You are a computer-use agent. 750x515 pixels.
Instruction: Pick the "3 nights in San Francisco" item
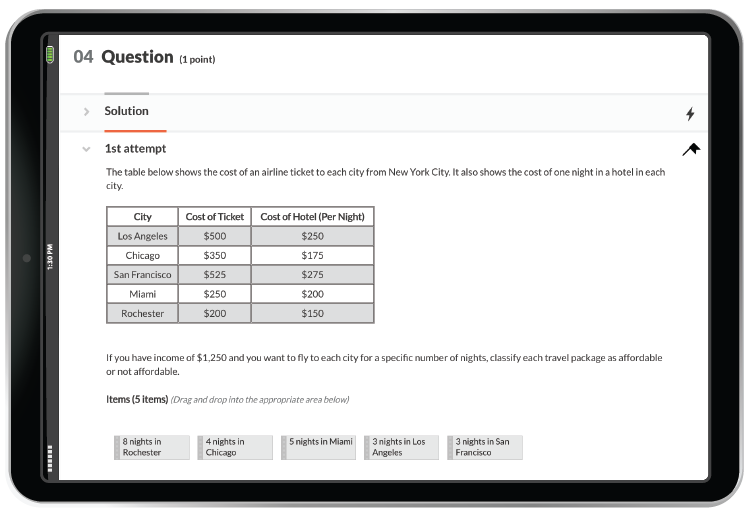(485, 447)
